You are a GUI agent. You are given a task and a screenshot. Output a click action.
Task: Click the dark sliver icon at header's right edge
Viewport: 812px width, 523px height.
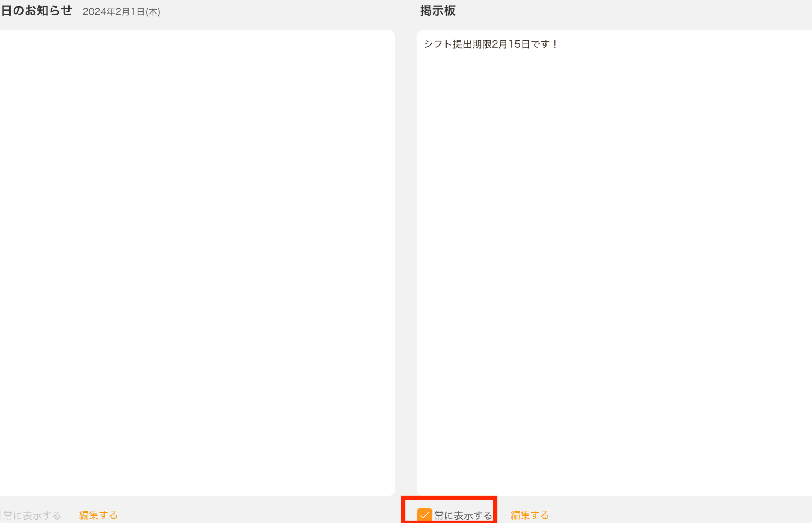click(x=811, y=11)
